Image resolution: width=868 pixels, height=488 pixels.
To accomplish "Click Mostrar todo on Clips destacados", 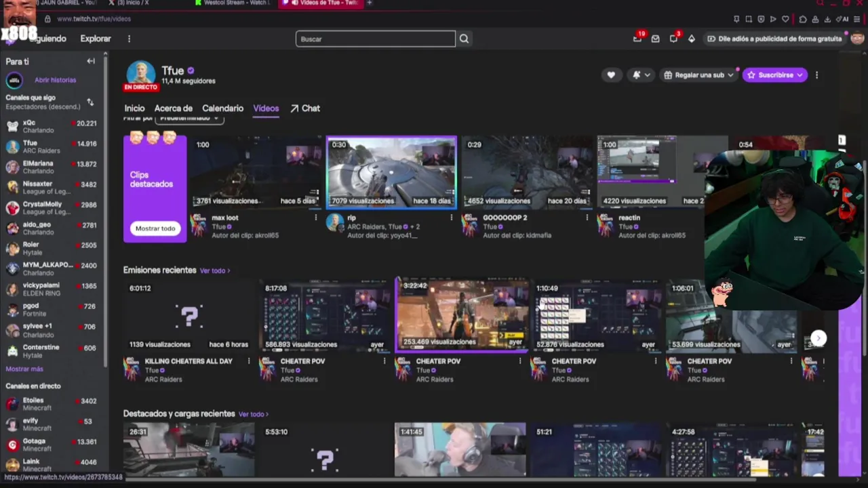I will pyautogui.click(x=155, y=228).
